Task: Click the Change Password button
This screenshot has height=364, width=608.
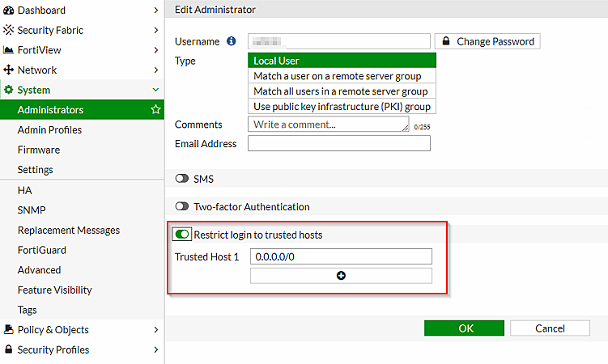Action: tap(487, 41)
